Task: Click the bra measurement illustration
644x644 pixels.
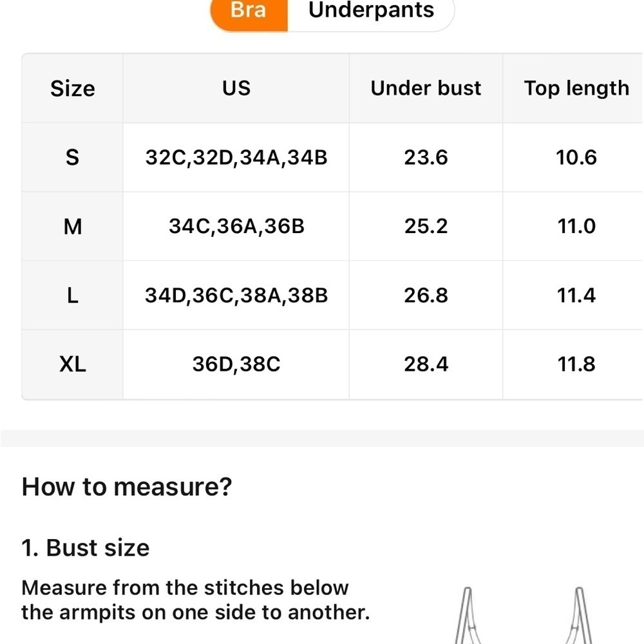Action: pyautogui.click(x=524, y=615)
